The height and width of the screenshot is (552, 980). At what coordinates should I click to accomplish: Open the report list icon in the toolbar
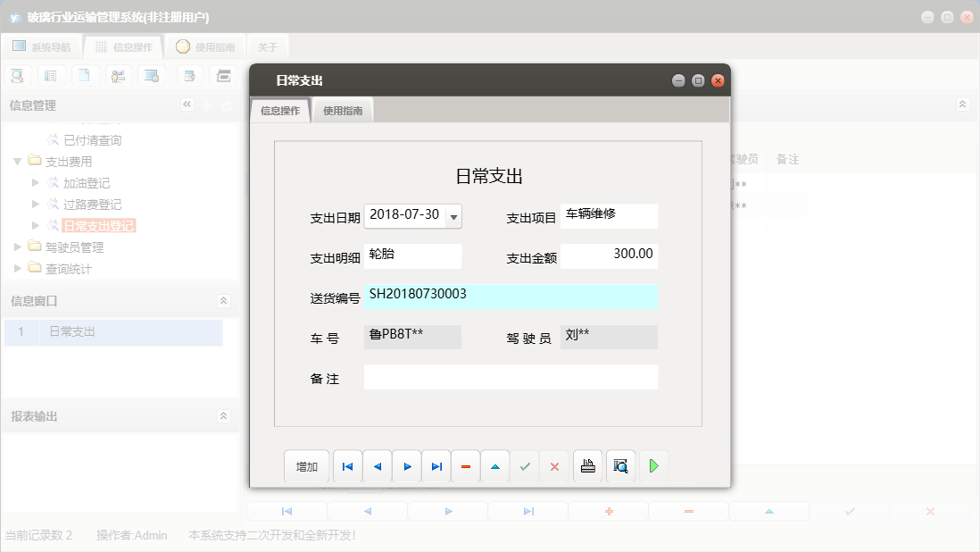click(50, 75)
